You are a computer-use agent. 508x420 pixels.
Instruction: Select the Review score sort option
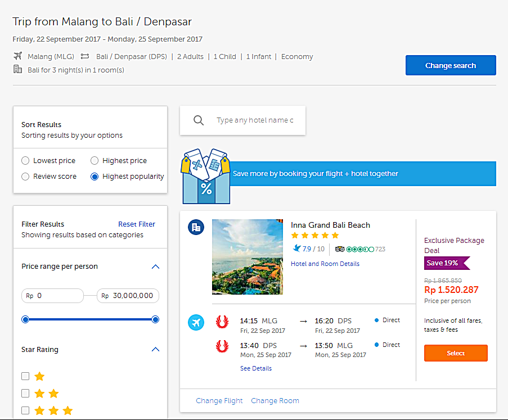(x=25, y=177)
